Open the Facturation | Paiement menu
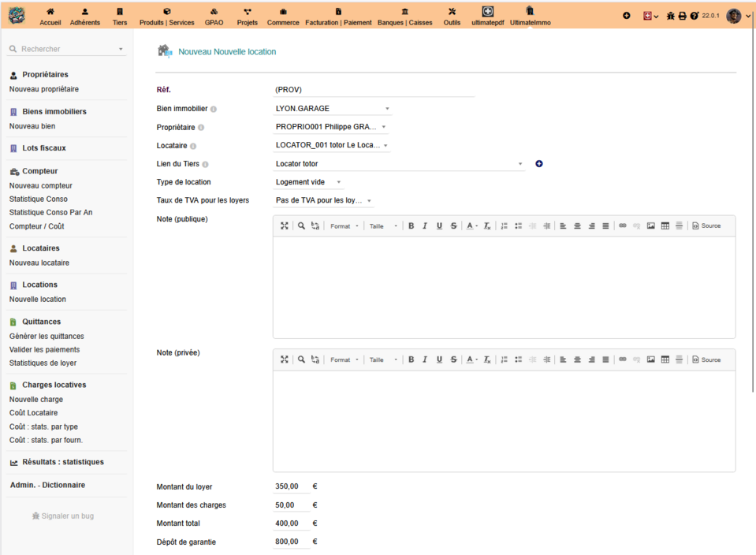Screen dimensions: 756x555 pyautogui.click(x=338, y=17)
